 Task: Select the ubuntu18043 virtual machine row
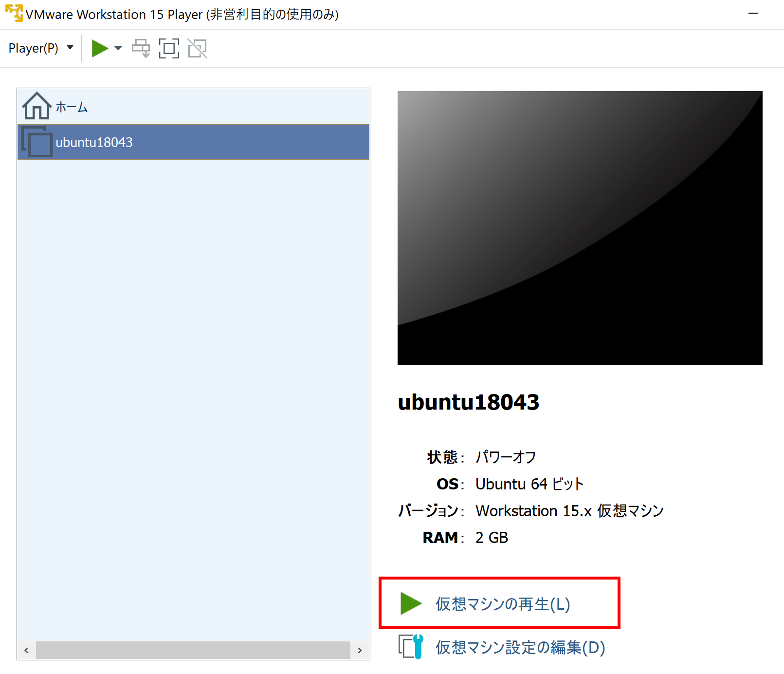193,142
